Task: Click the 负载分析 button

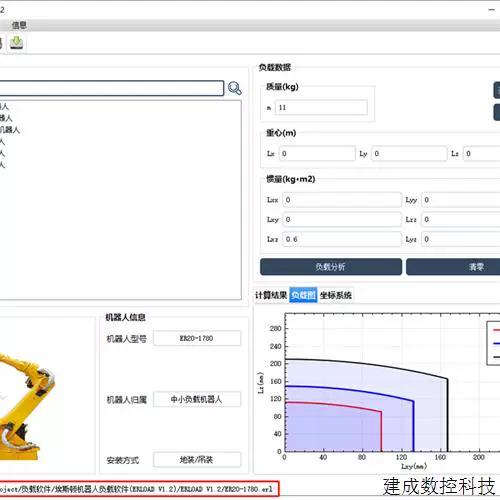Action: point(331,267)
